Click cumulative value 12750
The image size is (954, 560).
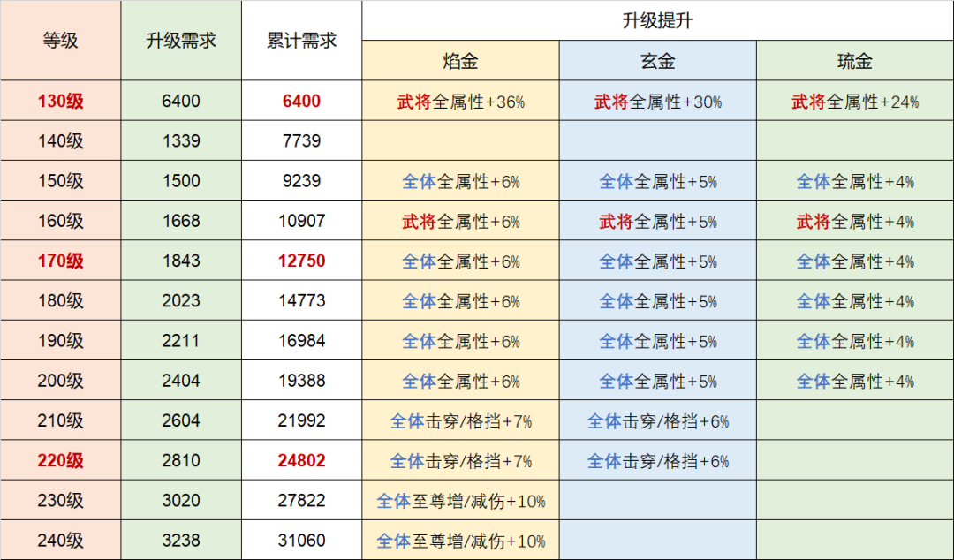click(x=302, y=261)
